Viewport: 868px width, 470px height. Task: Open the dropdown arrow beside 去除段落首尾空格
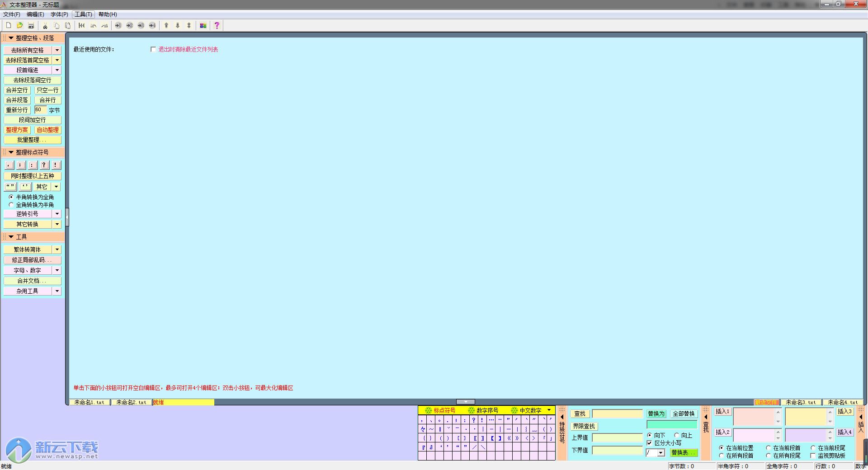[57, 60]
